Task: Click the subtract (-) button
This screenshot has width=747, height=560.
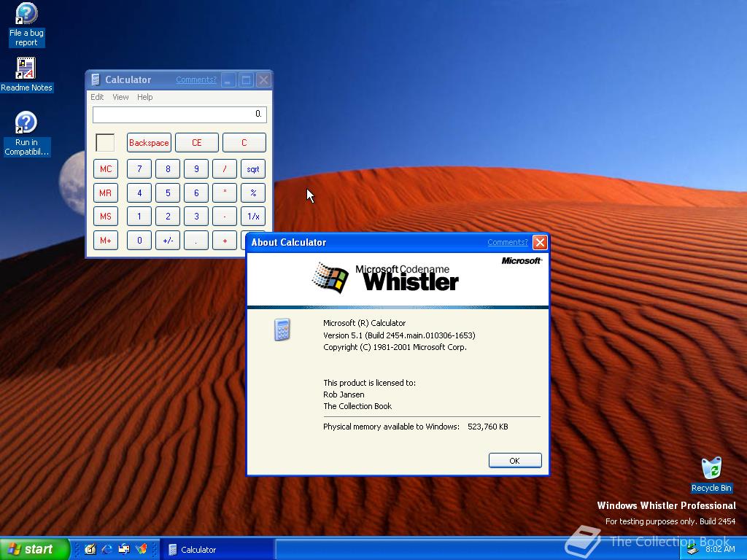Action: 225,216
